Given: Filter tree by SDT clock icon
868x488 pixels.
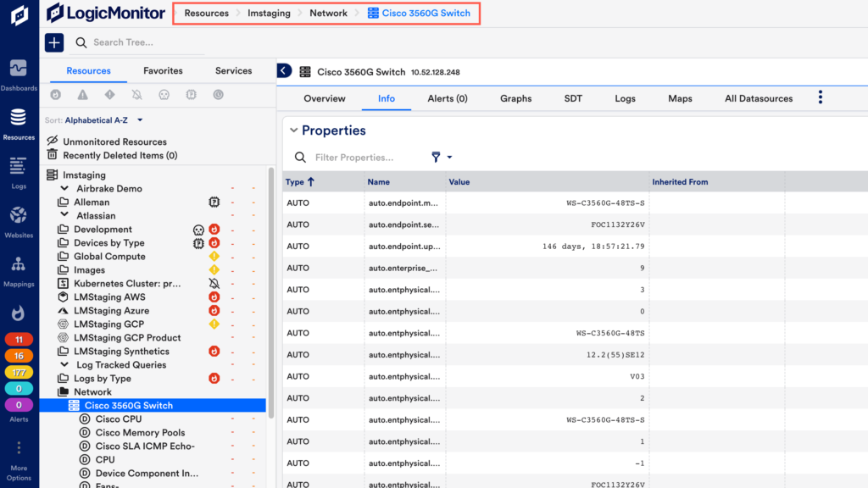Looking at the screenshot, I should click(x=218, y=95).
